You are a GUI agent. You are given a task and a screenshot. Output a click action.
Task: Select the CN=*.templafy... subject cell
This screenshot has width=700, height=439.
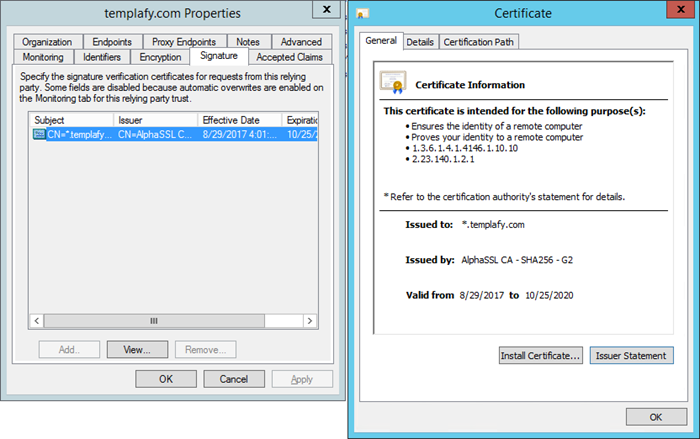coord(80,134)
